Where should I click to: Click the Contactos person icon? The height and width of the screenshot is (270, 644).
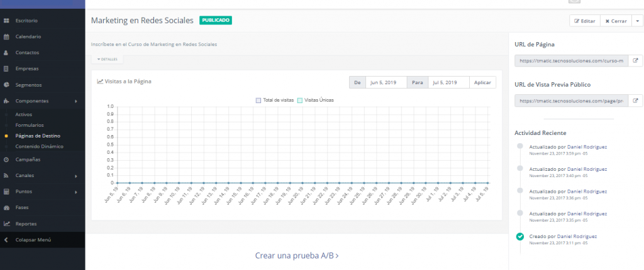point(6,53)
